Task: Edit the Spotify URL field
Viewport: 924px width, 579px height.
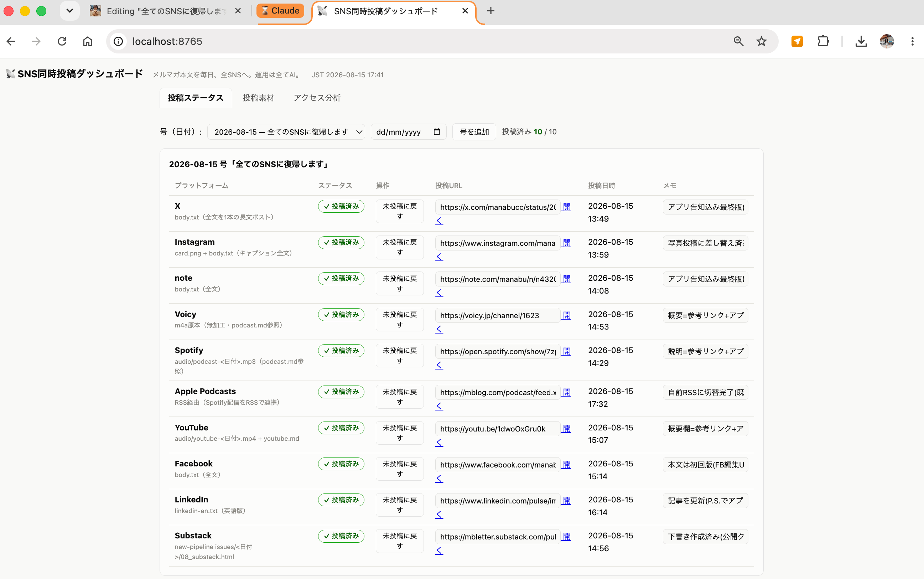Action: click(x=498, y=351)
